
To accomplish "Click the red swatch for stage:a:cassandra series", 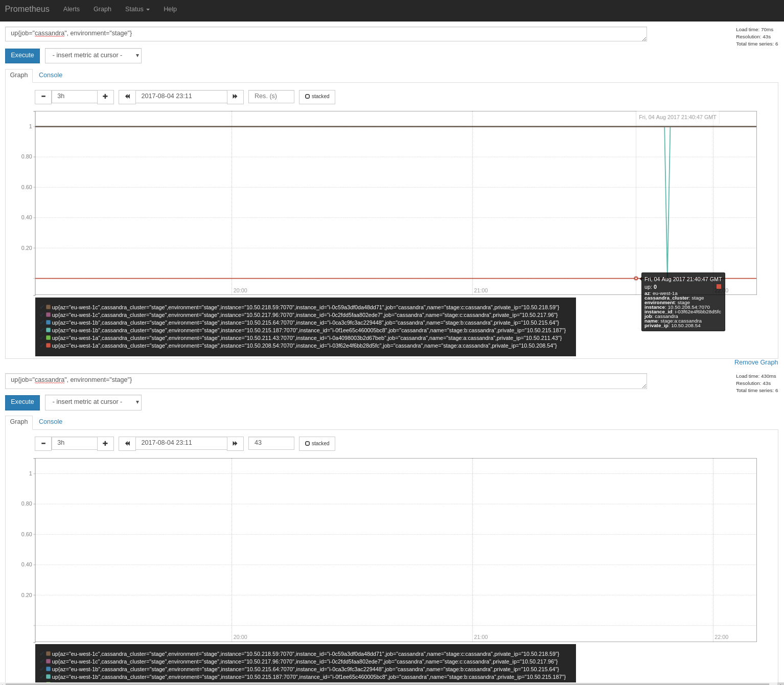I will click(47, 346).
